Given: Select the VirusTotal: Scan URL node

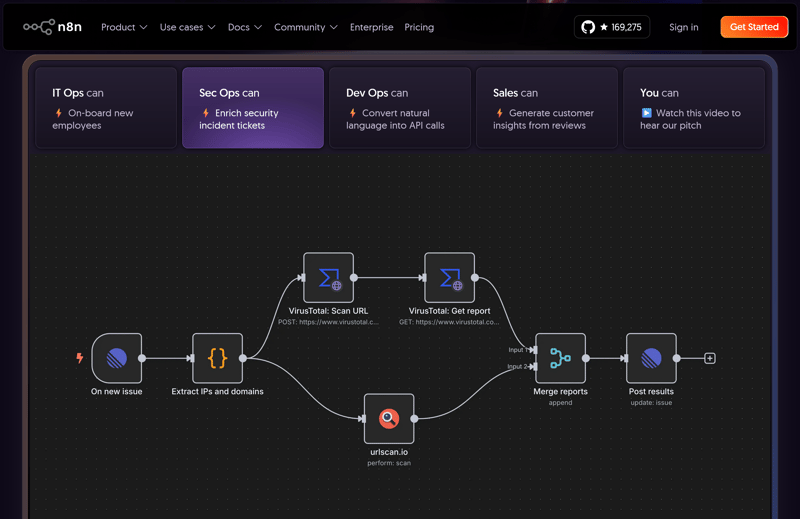Looking at the screenshot, I should (x=329, y=278).
